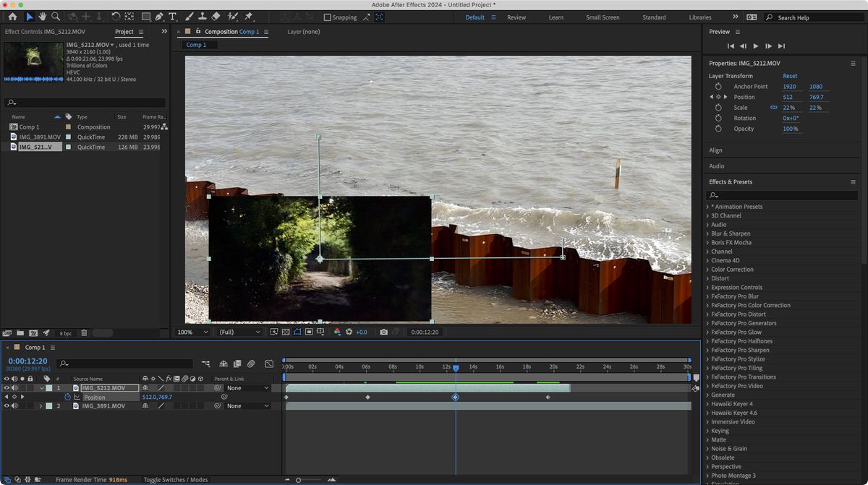Open the magnification ratio dropdown showing 100%
This screenshot has height=485, width=868.
click(191, 332)
